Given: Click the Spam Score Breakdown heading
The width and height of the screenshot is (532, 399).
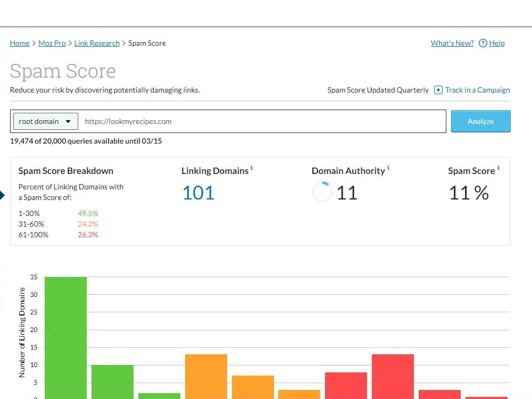Looking at the screenshot, I should (66, 171).
